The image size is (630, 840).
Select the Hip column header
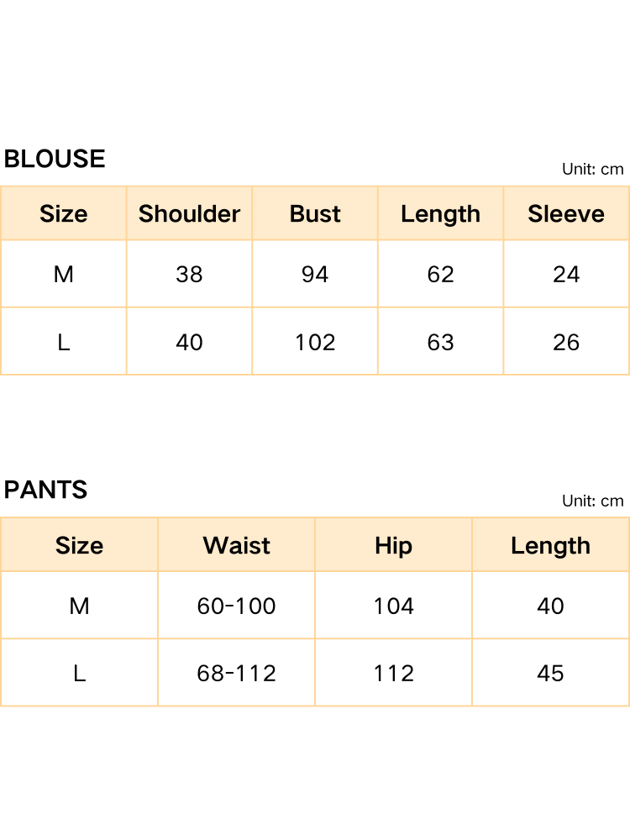(x=393, y=546)
